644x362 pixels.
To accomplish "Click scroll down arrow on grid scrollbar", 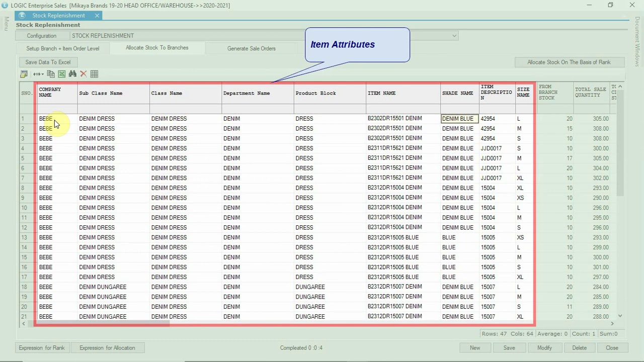I will (x=620, y=316).
